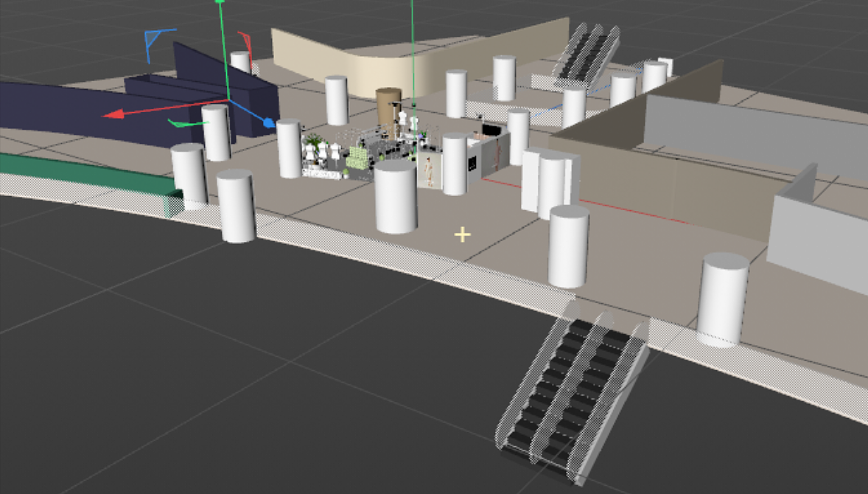Select the large white column in front of the display
The width and height of the screenshot is (868, 494).
[x=396, y=196]
